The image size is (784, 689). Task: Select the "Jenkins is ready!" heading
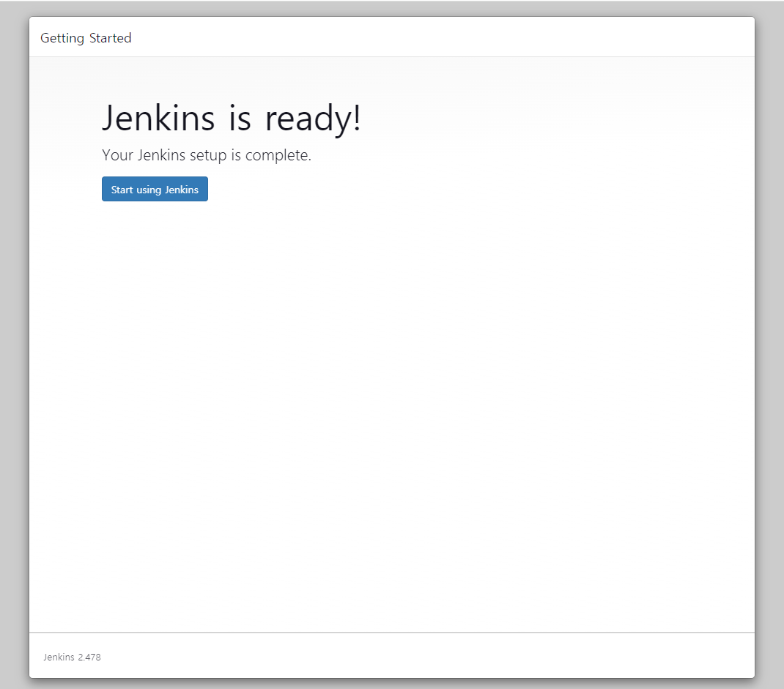[x=231, y=119]
